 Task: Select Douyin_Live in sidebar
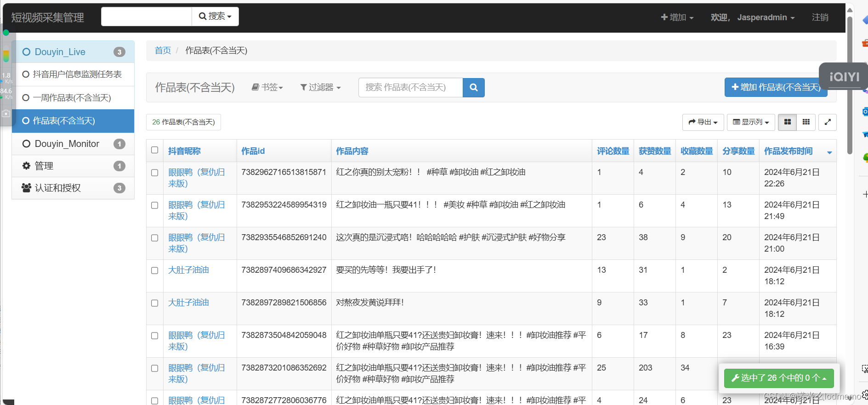(73, 52)
